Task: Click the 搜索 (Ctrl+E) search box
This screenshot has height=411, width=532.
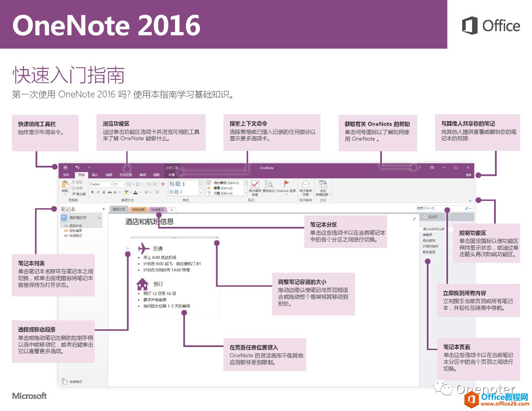Action: tap(444, 208)
